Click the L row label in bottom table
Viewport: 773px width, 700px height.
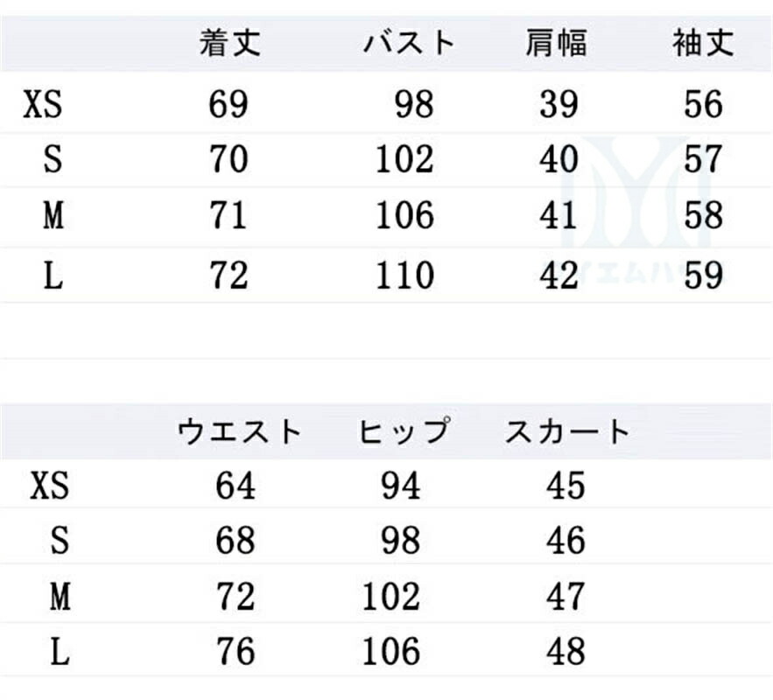[x=59, y=652]
